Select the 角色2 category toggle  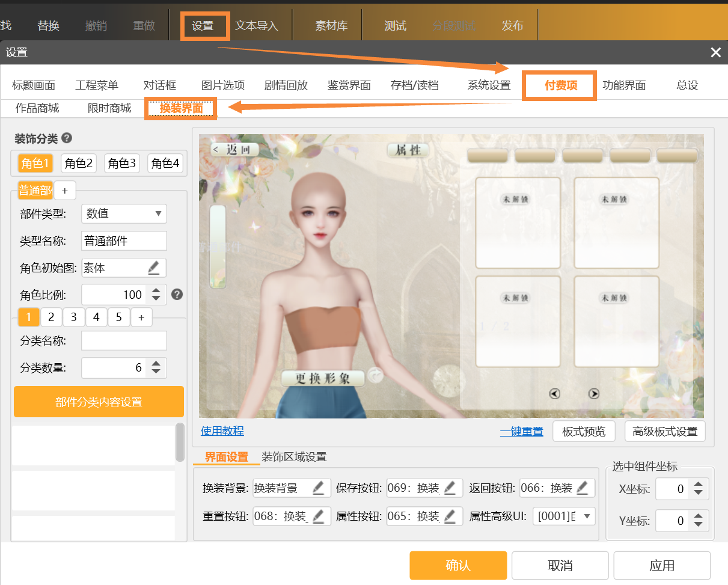(79, 164)
